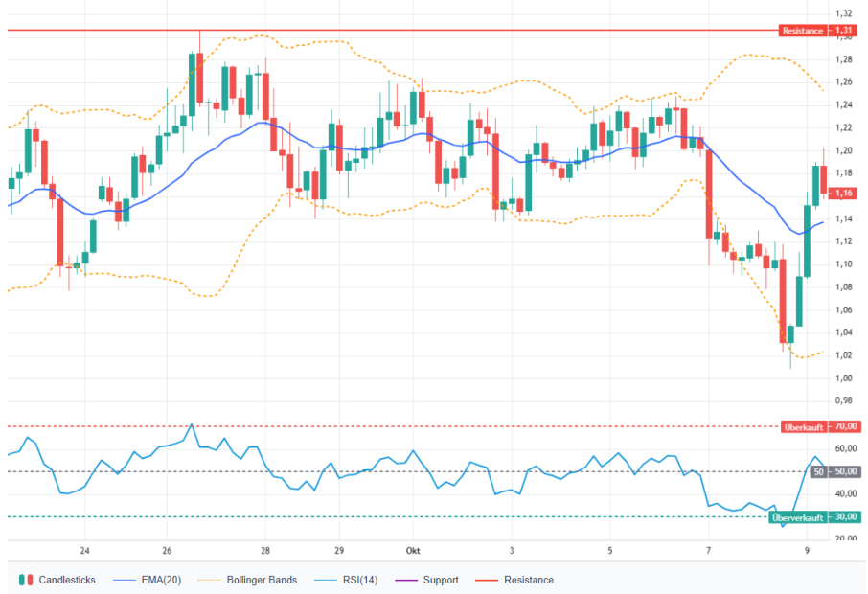The height and width of the screenshot is (594, 868).
Task: Select date 26 on the time axis
Action: pyautogui.click(x=167, y=550)
